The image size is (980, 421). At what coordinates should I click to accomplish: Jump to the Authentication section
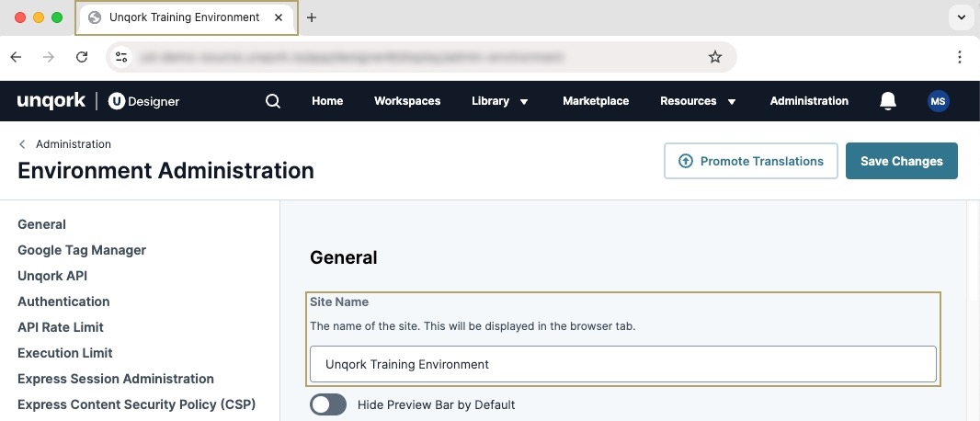(63, 302)
